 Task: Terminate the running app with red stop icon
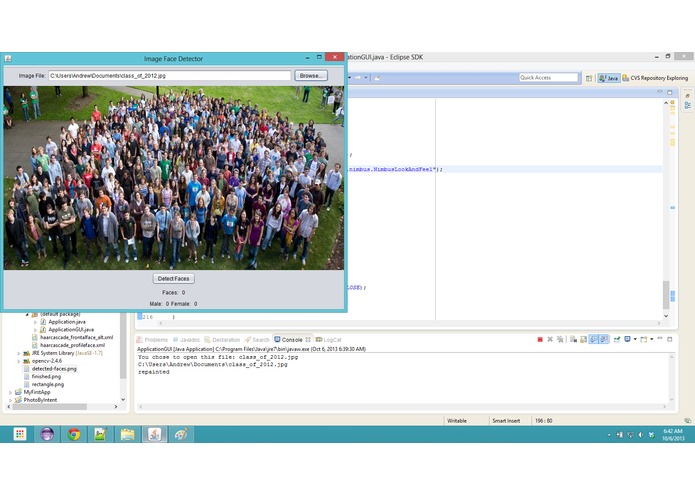point(540,339)
